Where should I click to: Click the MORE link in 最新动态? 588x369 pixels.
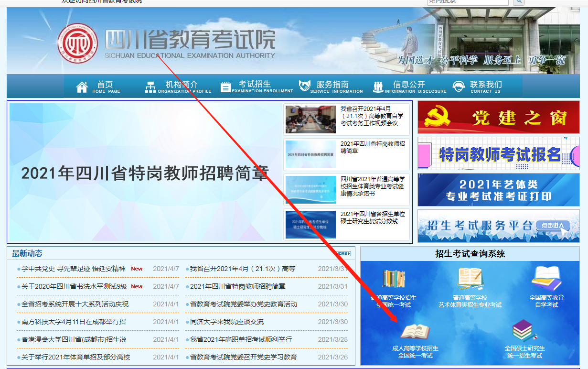[342, 254]
